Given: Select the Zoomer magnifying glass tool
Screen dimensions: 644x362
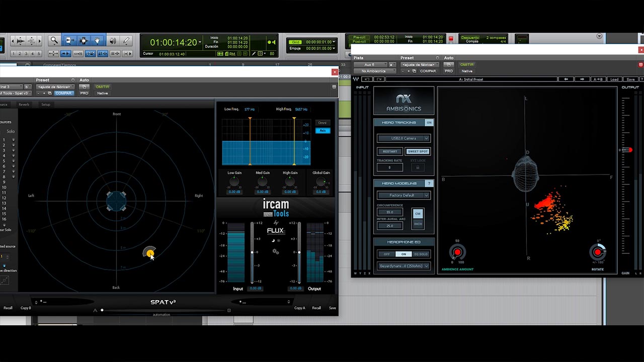Looking at the screenshot, I should click(x=54, y=41).
